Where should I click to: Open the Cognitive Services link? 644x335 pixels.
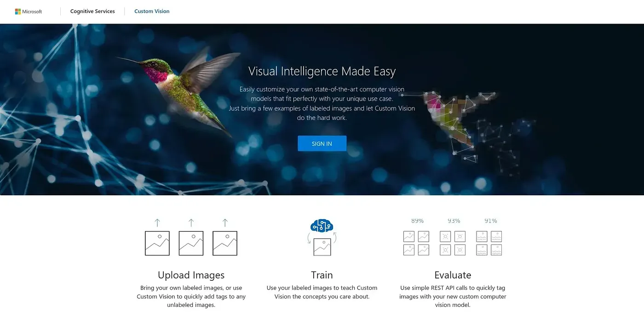click(92, 11)
